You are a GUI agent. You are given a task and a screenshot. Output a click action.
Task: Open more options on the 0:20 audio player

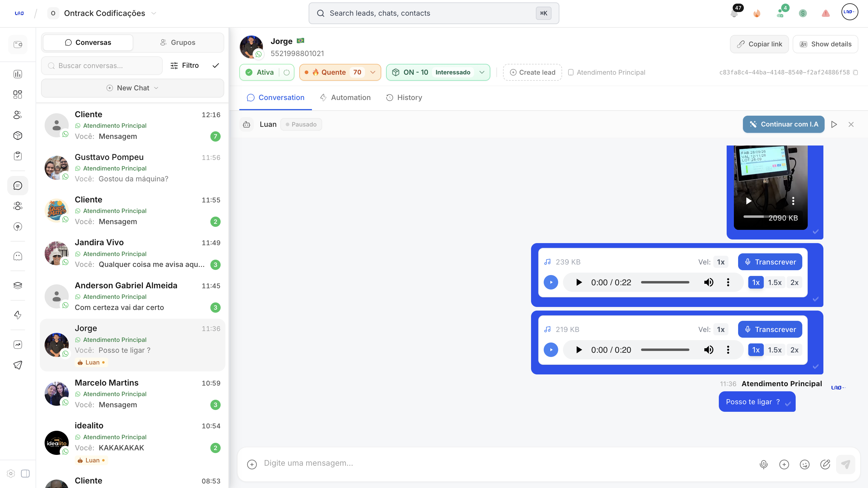(x=728, y=350)
